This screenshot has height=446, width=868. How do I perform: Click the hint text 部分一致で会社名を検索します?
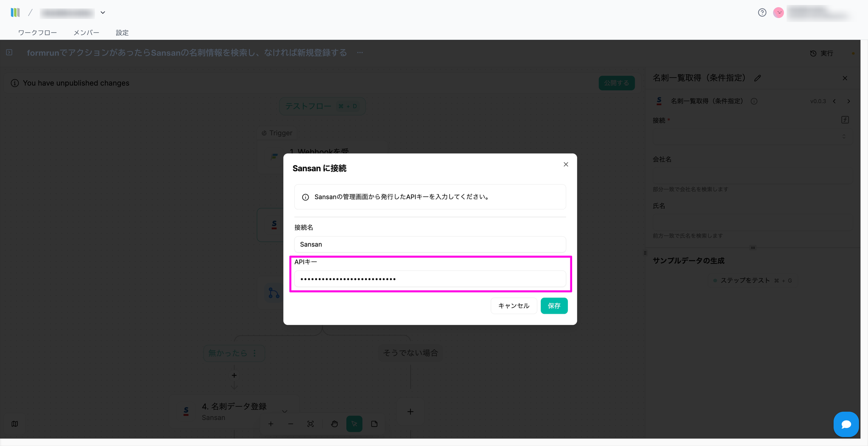pyautogui.click(x=690, y=189)
